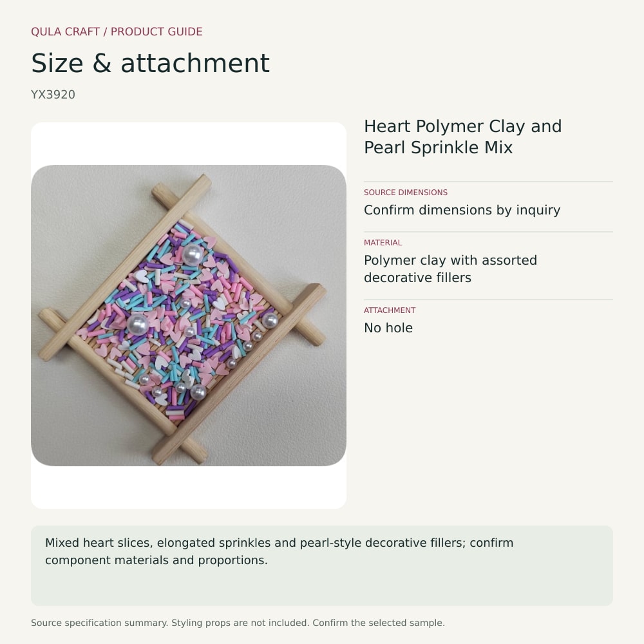Viewport: 644px width, 644px height.
Task: Click Polymer clay with assorted decorative fillers
Action: pyautogui.click(x=451, y=269)
